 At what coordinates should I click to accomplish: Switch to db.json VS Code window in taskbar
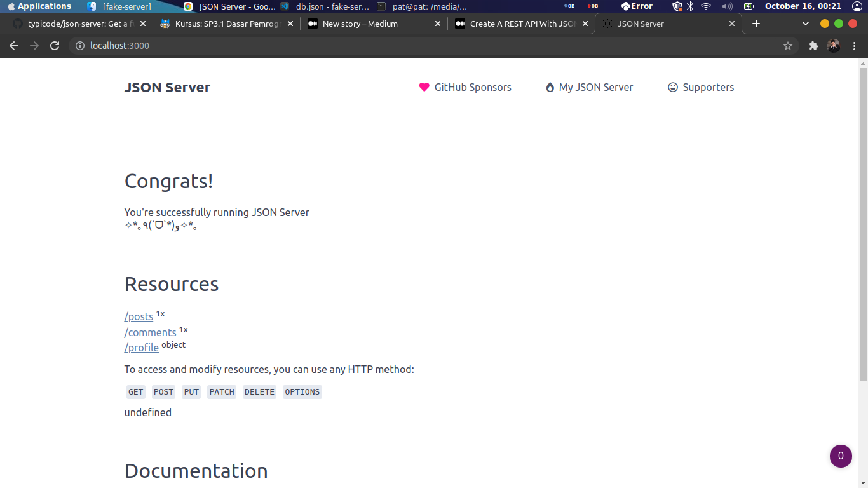pyautogui.click(x=325, y=6)
